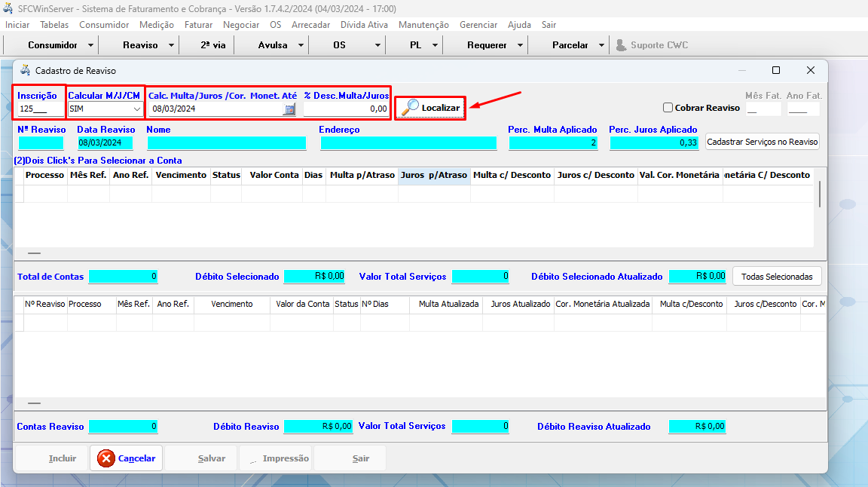Click the calendar icon beside date field
The image size is (868, 487).
tap(289, 109)
